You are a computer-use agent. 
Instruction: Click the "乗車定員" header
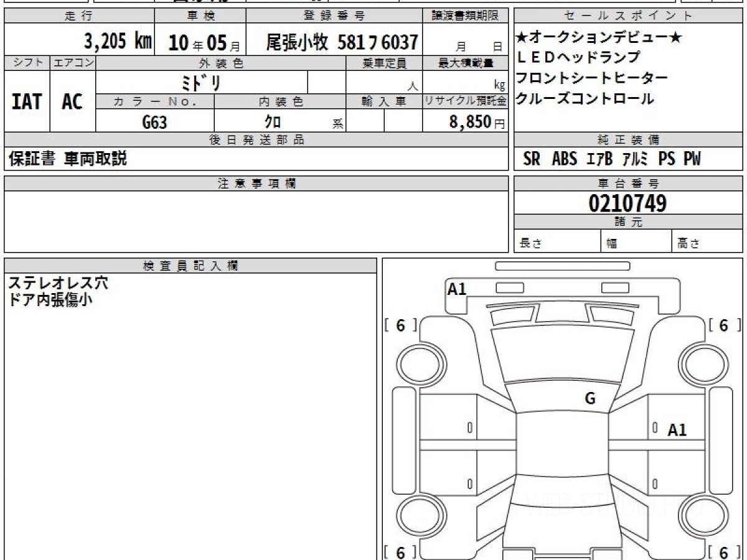(x=384, y=63)
